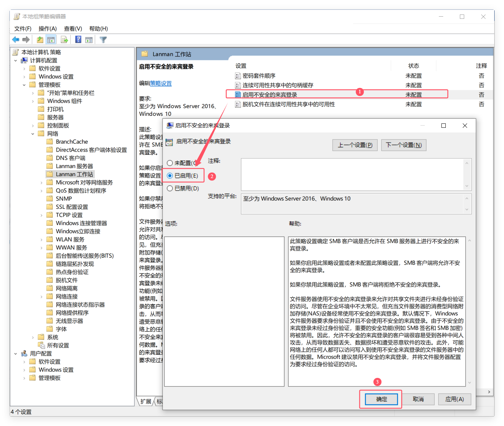
Task: Toggle the Show/Hide Console Tree icon
Action: click(51, 40)
